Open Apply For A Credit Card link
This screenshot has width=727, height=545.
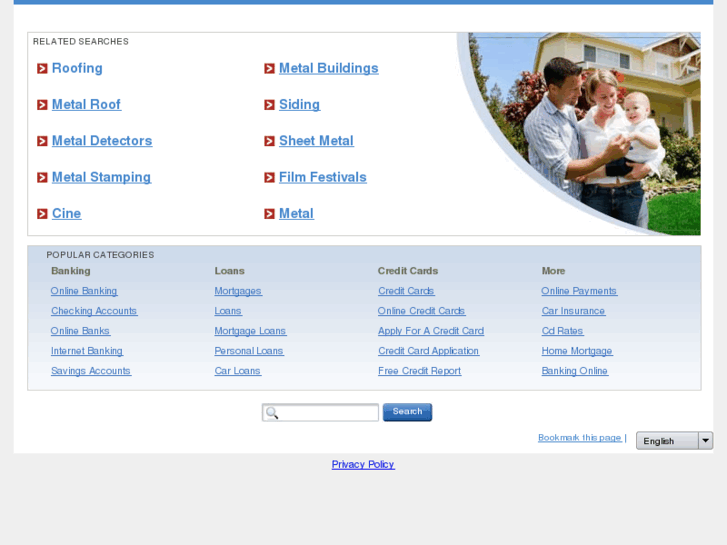tap(431, 331)
